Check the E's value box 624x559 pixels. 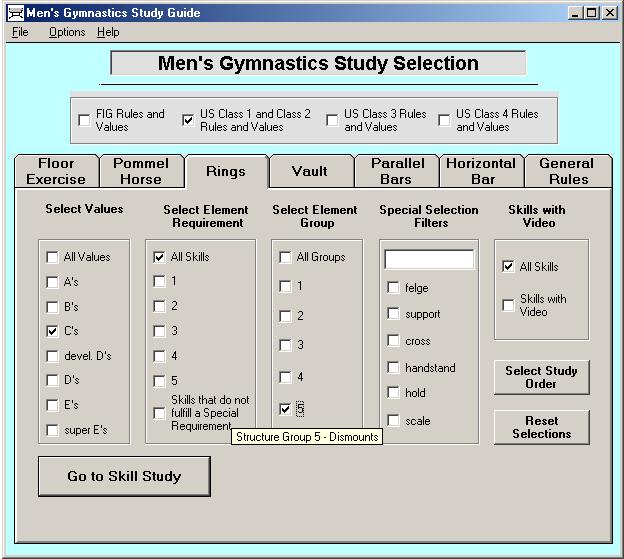52,405
